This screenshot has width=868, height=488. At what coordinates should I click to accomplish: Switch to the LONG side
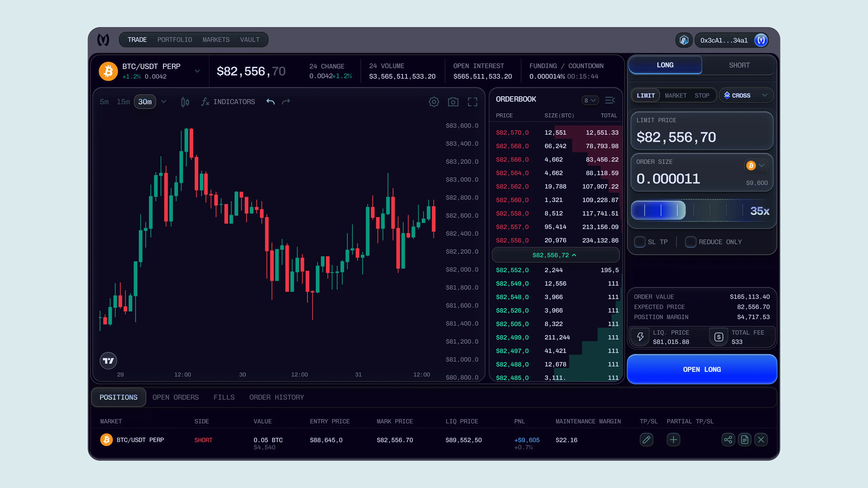665,65
